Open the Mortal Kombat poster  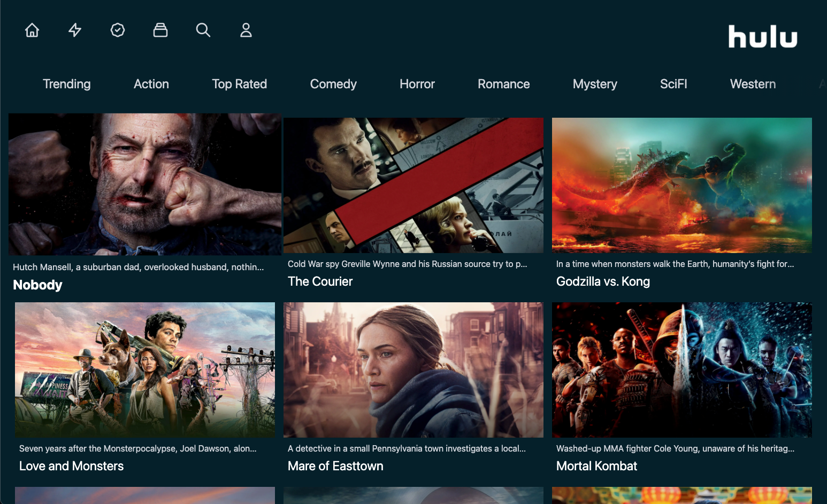pyautogui.click(x=682, y=370)
